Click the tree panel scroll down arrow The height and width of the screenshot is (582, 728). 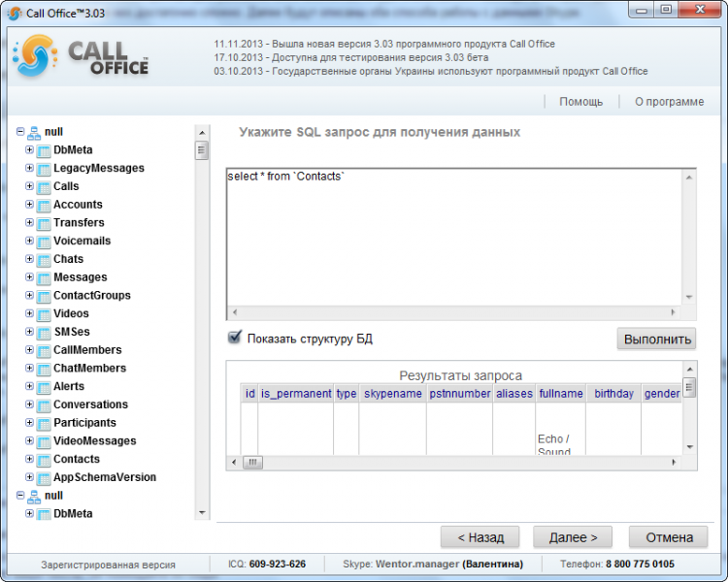coord(202,513)
